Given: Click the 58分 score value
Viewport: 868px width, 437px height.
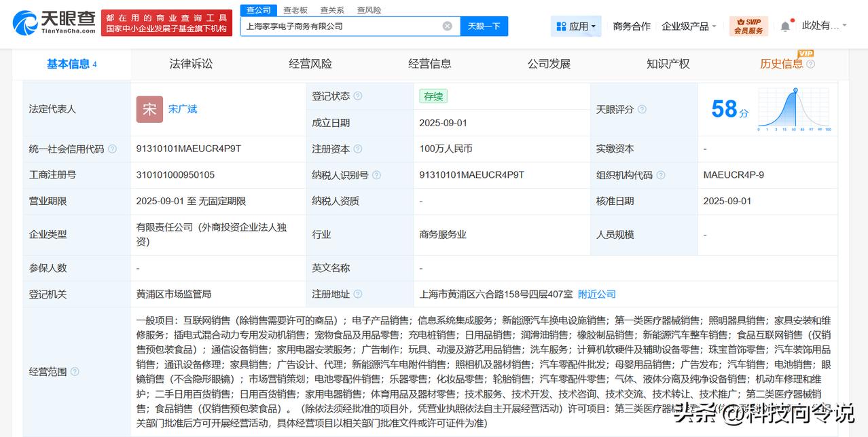Looking at the screenshot, I should [729, 109].
